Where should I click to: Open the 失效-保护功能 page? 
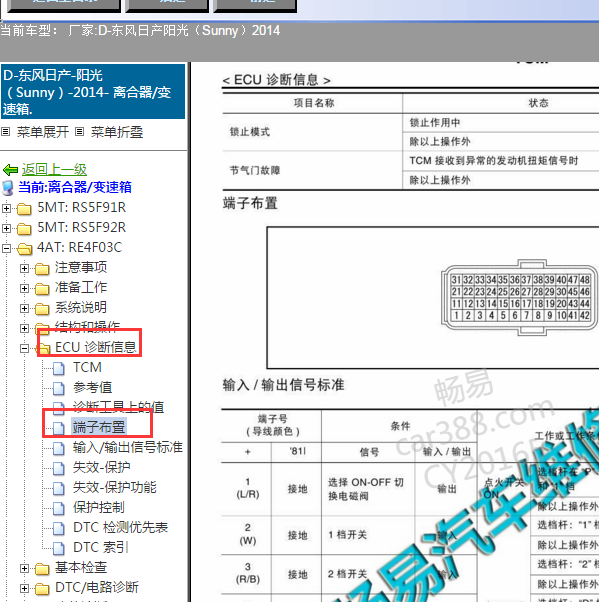[x=115, y=487]
